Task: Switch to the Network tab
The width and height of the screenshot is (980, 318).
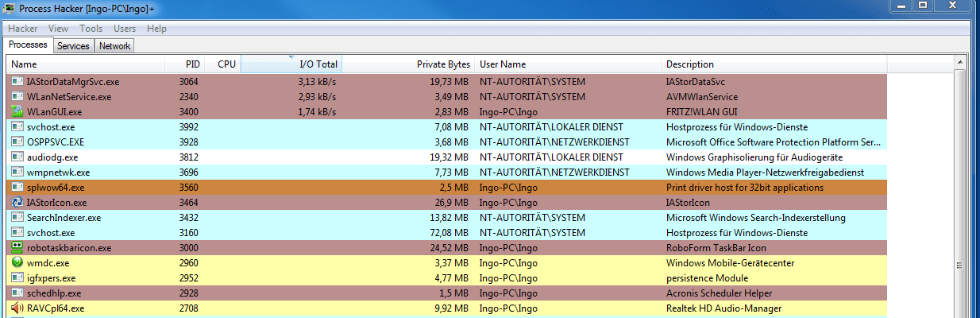Action: coord(114,46)
